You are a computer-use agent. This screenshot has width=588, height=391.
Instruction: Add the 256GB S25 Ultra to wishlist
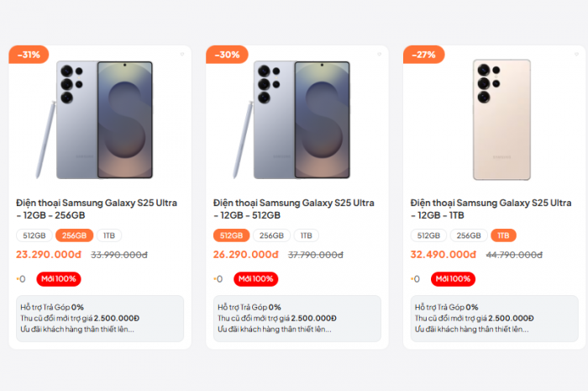181,55
